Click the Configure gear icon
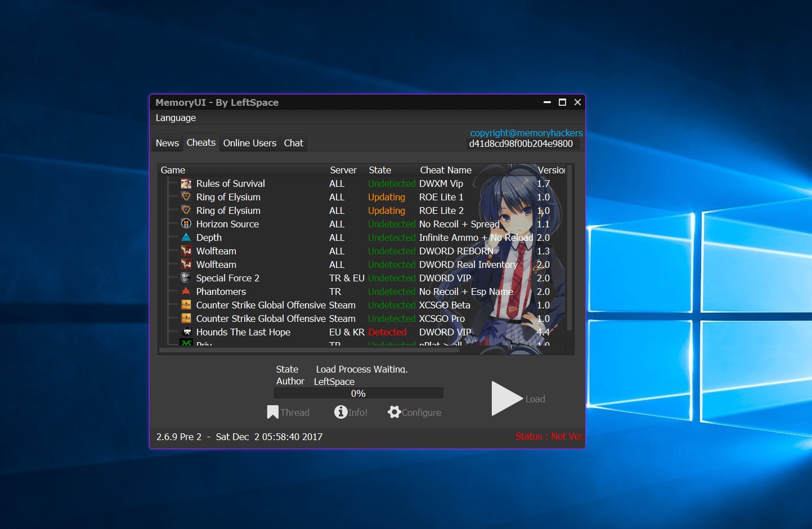812x529 pixels. pos(394,412)
